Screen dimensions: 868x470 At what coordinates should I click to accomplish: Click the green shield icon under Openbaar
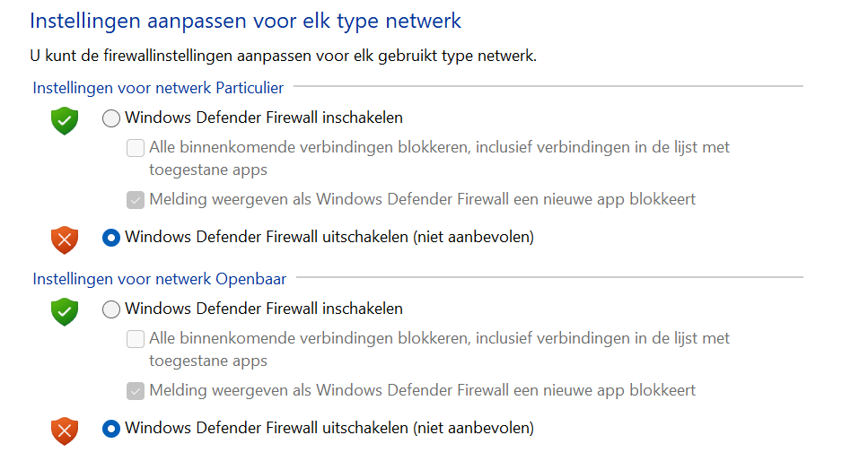coord(65,312)
